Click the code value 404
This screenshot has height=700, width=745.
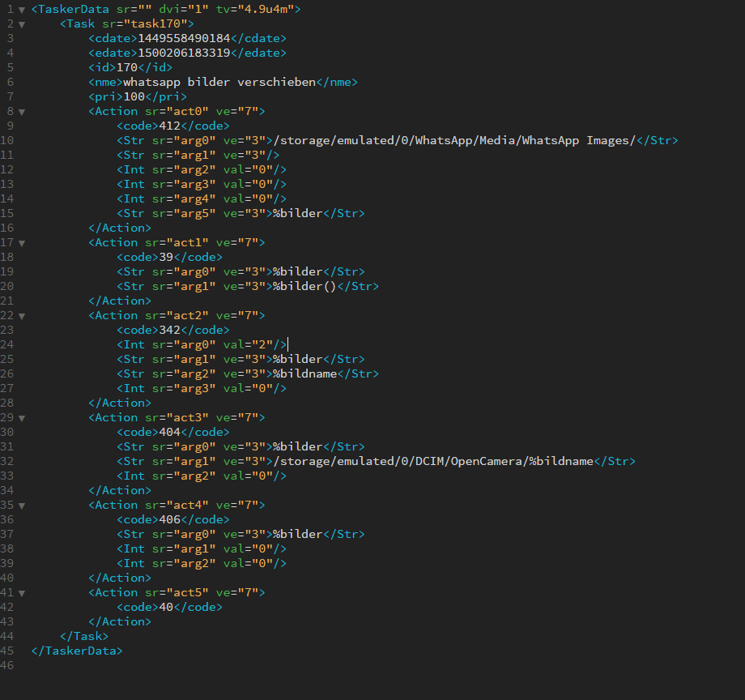click(x=169, y=432)
